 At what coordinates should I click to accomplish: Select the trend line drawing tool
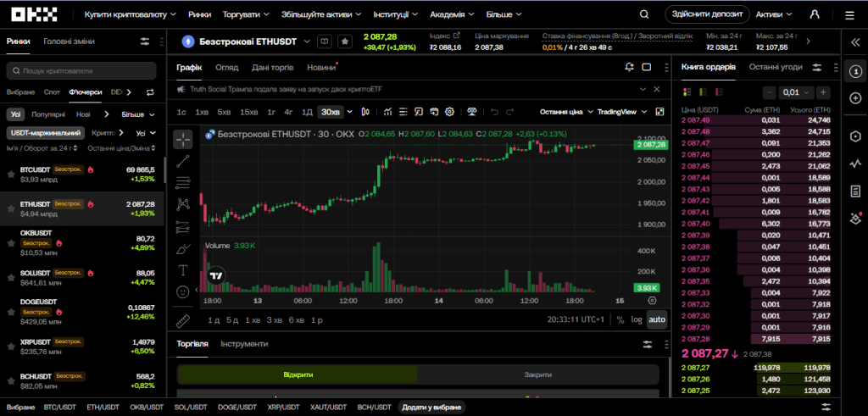tap(183, 162)
